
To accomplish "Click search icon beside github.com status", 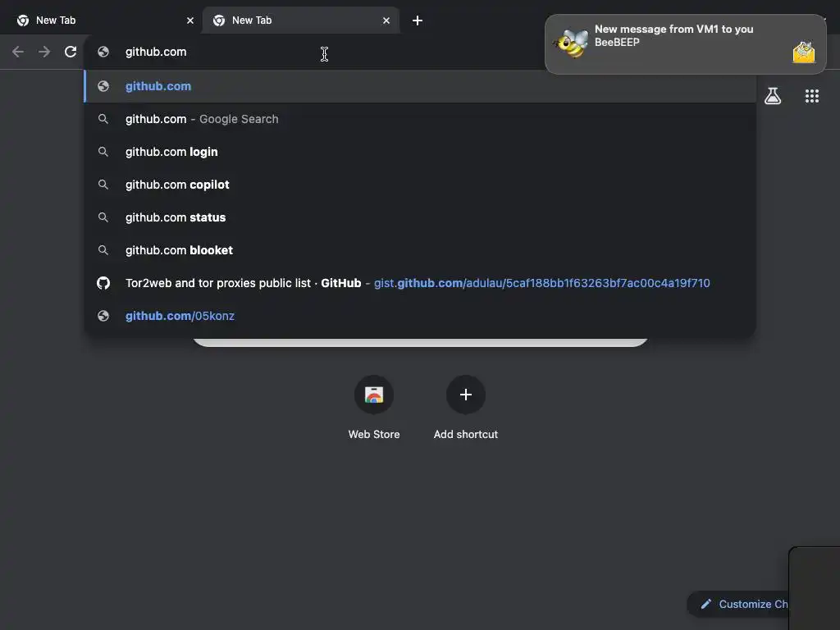I will (103, 217).
